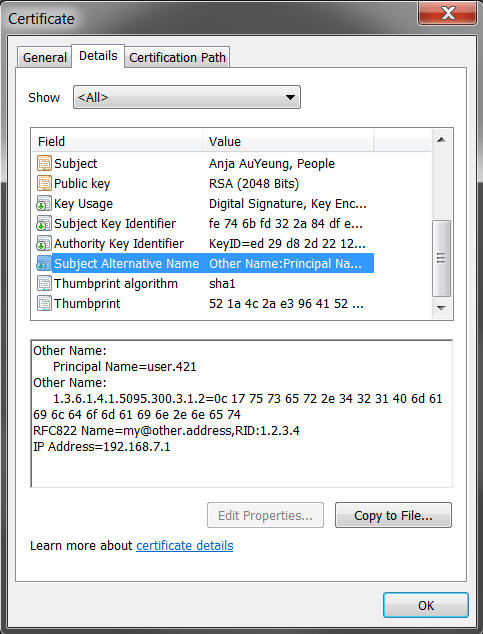Select the Subject Key Identifier label
The image size is (483, 634).
115,224
